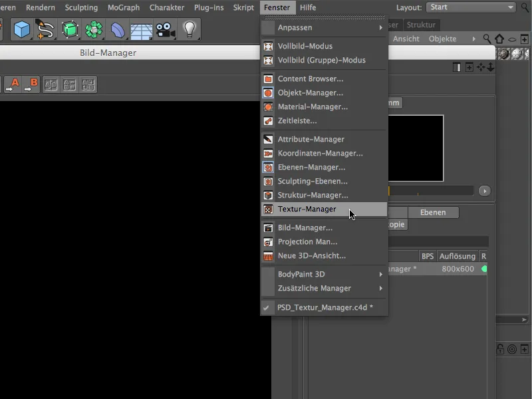Open the Skript menu

pyautogui.click(x=243, y=7)
